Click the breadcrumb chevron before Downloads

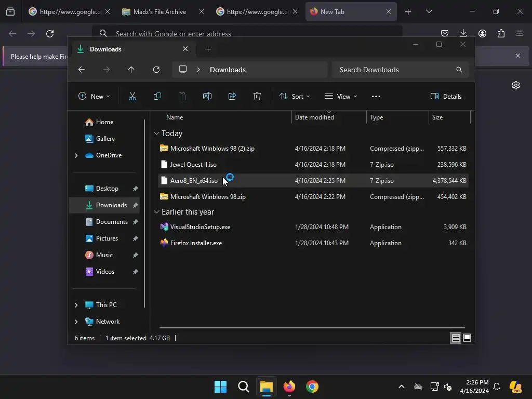coord(198,70)
